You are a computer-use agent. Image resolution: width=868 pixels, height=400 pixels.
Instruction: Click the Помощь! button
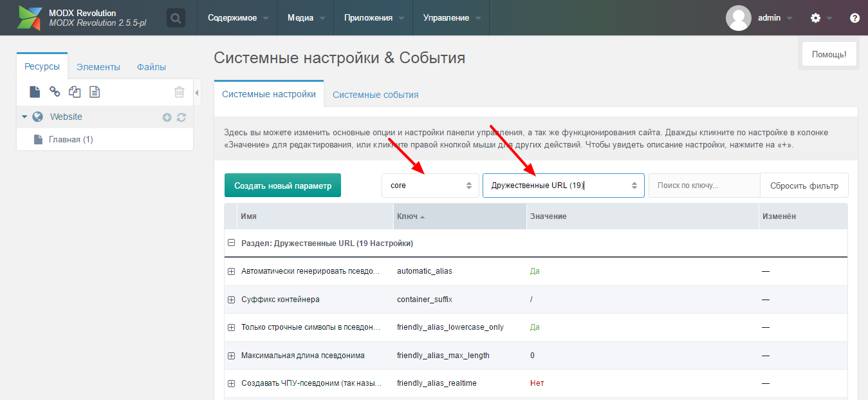tap(829, 55)
